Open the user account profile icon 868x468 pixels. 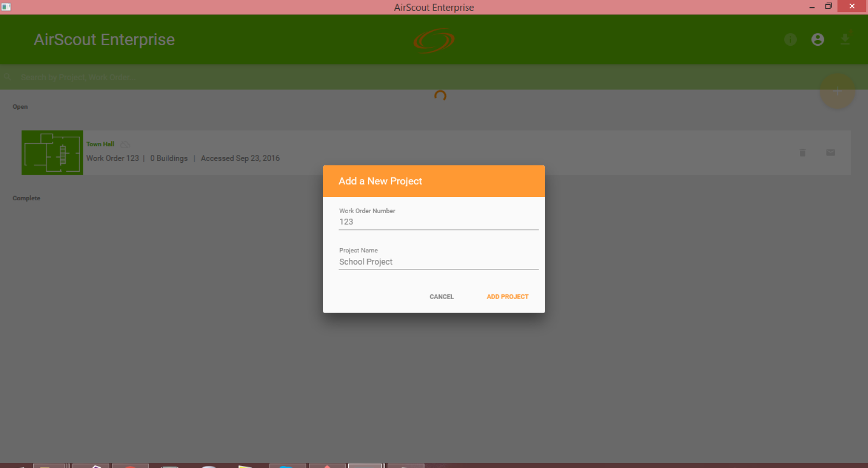(x=818, y=40)
